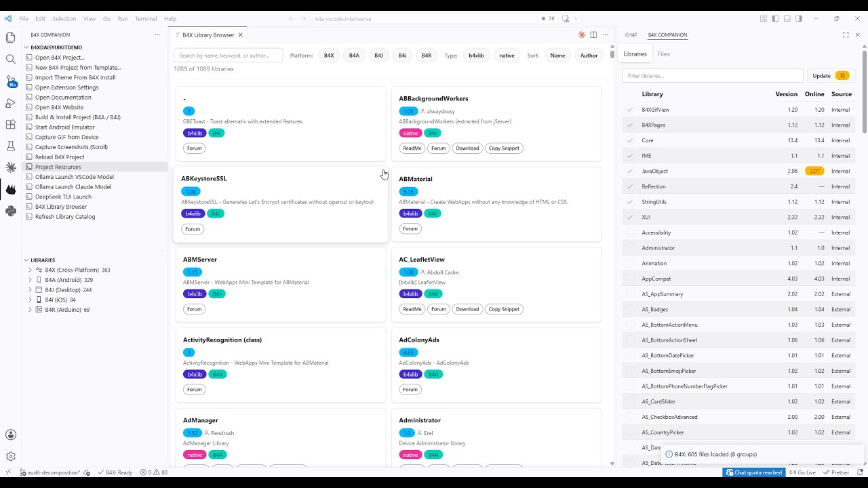Click Download on the AC_LeafletView card
868x488 pixels.
(x=467, y=309)
